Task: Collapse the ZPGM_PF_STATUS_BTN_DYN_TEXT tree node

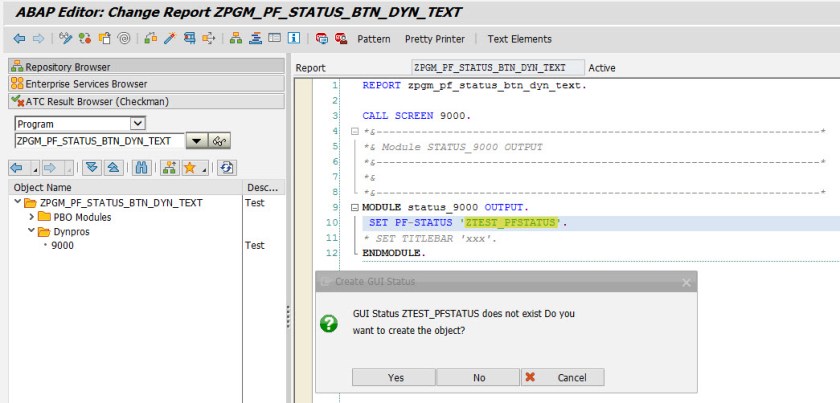Action: (x=18, y=202)
